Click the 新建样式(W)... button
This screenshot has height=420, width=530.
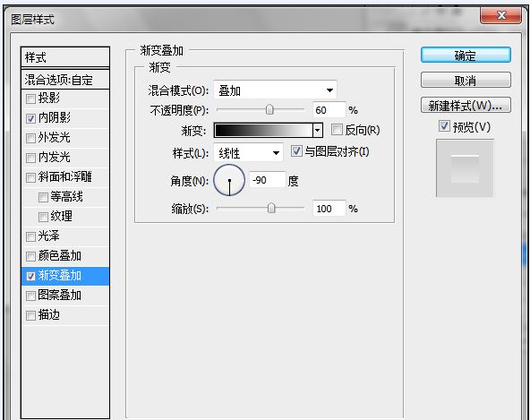(466, 106)
